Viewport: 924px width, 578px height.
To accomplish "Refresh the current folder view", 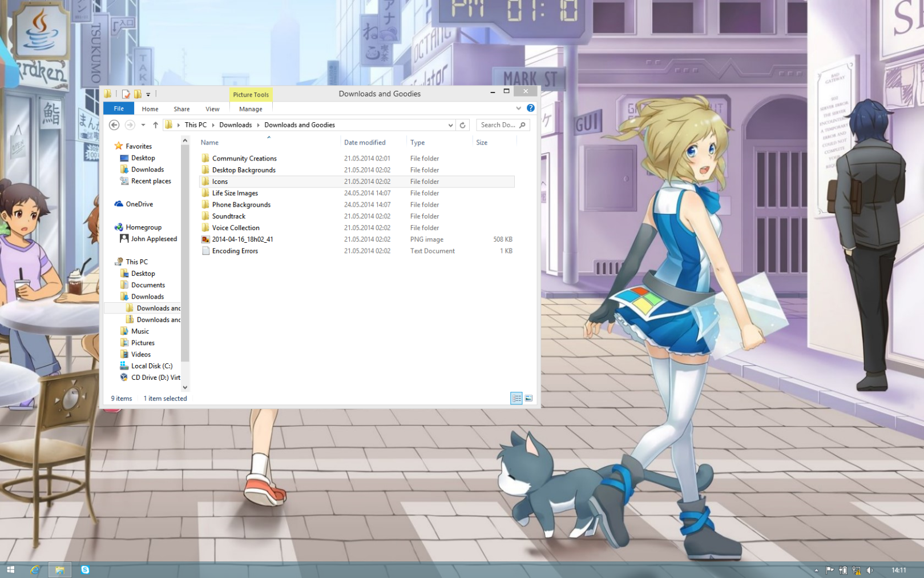I will click(x=462, y=125).
